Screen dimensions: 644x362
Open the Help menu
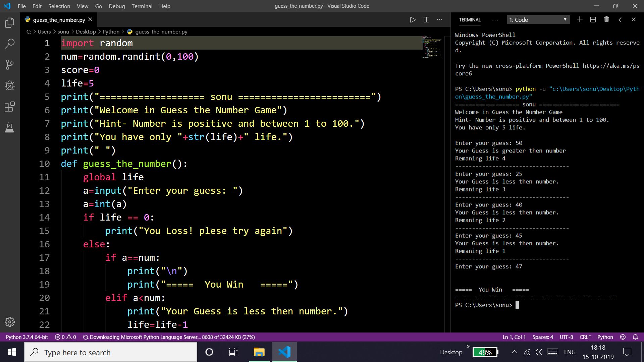tap(165, 6)
